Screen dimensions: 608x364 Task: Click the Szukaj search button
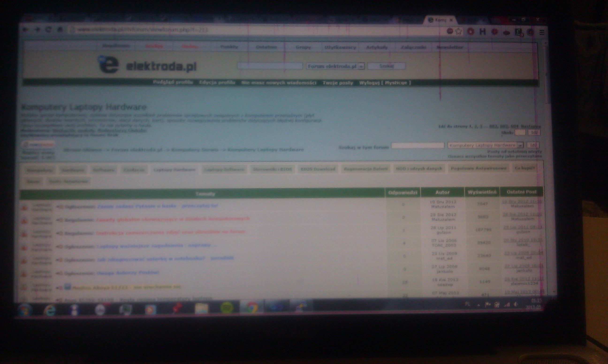coord(386,66)
